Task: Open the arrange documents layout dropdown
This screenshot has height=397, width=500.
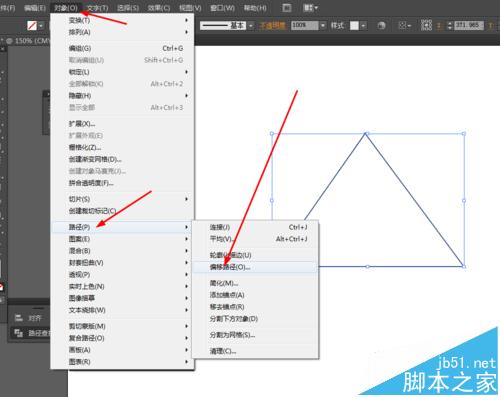Action: (310, 8)
